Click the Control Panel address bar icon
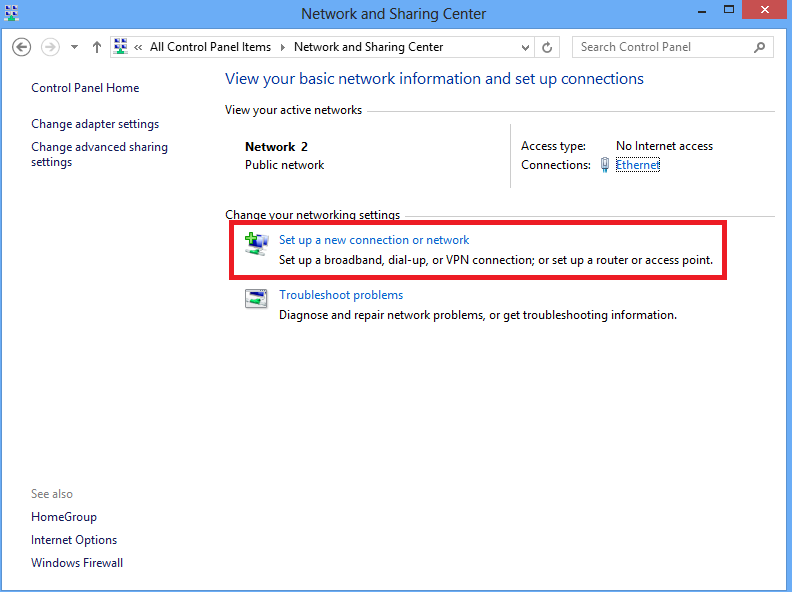The height and width of the screenshot is (592, 792). [x=121, y=47]
